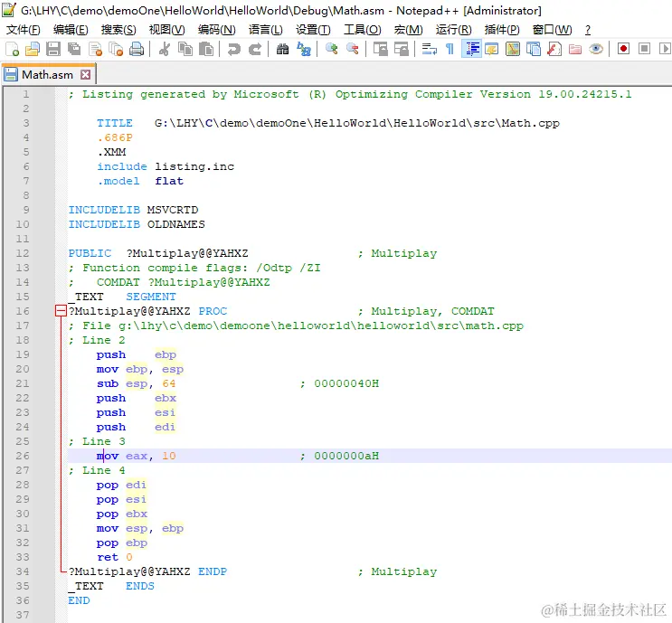This screenshot has width=672, height=623.
Task: Open the 设置(T) menu
Action: [313, 30]
